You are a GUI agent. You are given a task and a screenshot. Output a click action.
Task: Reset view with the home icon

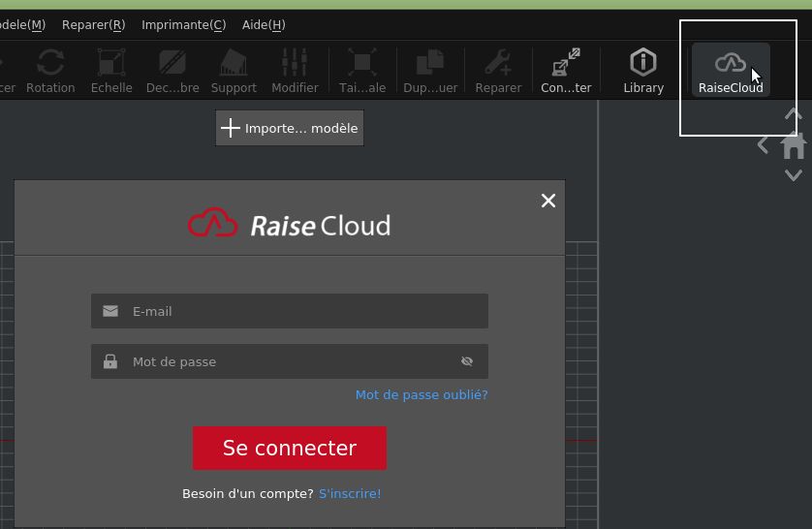click(794, 145)
